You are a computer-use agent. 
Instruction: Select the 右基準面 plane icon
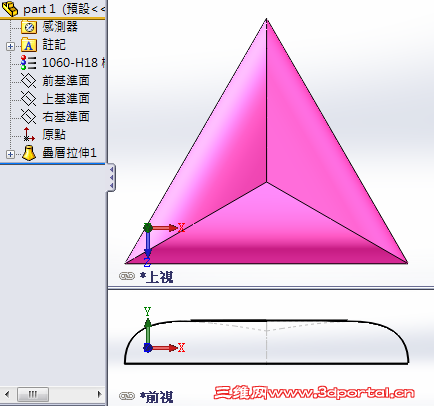(x=29, y=117)
